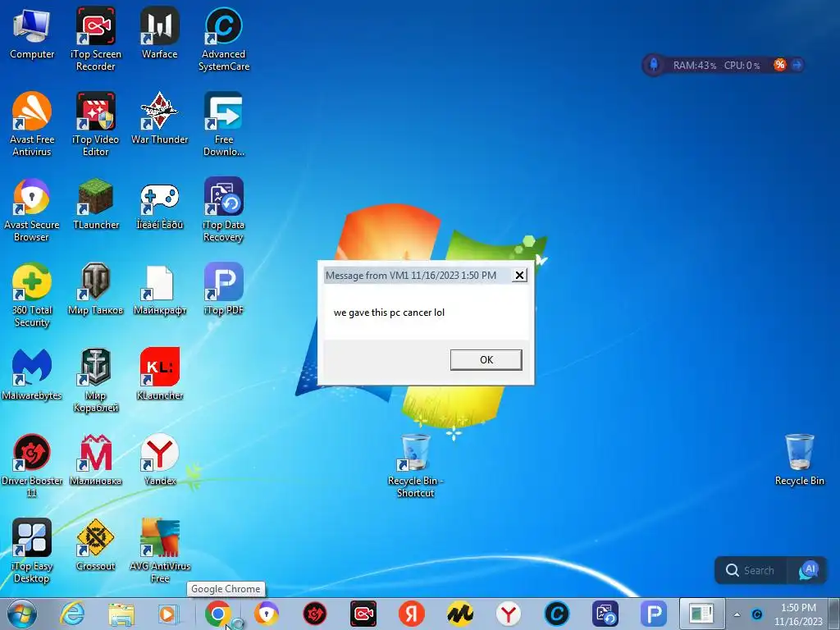Click the rocket boost icon in performance widget
This screenshot has width=840, height=630.
[654, 65]
